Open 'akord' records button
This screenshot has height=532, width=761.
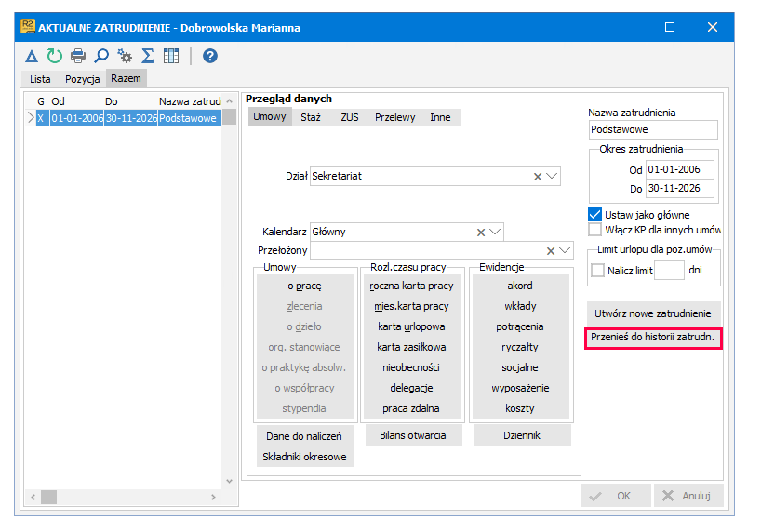pyautogui.click(x=520, y=286)
